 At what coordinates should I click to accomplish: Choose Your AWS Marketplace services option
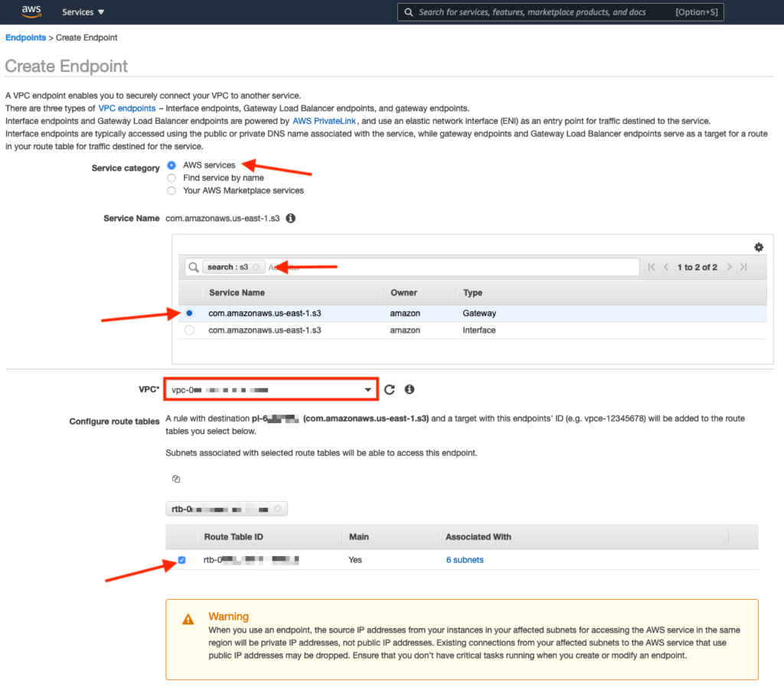click(171, 191)
